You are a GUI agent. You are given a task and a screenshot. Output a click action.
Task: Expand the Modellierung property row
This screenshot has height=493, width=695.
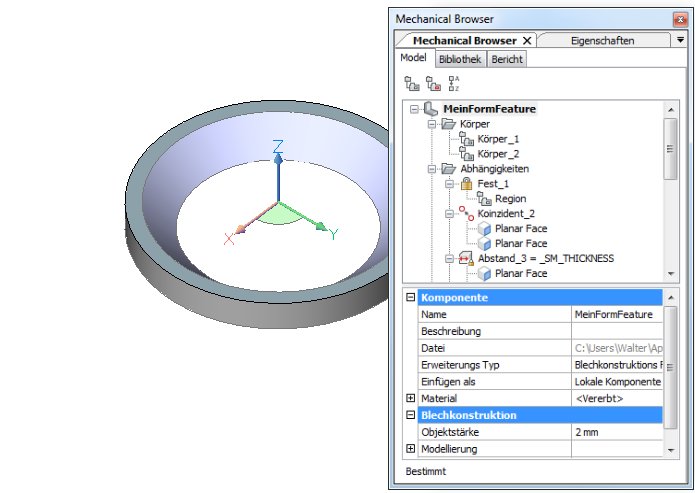click(410, 449)
